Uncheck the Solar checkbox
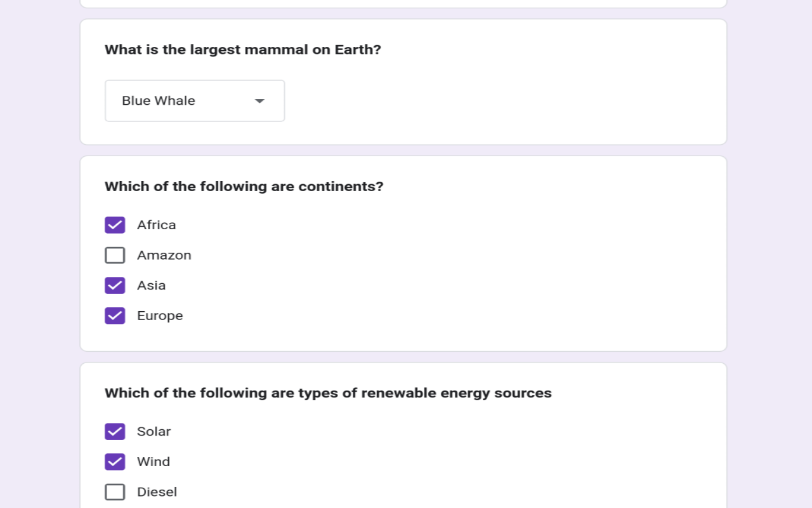Image resolution: width=812 pixels, height=508 pixels. click(115, 432)
